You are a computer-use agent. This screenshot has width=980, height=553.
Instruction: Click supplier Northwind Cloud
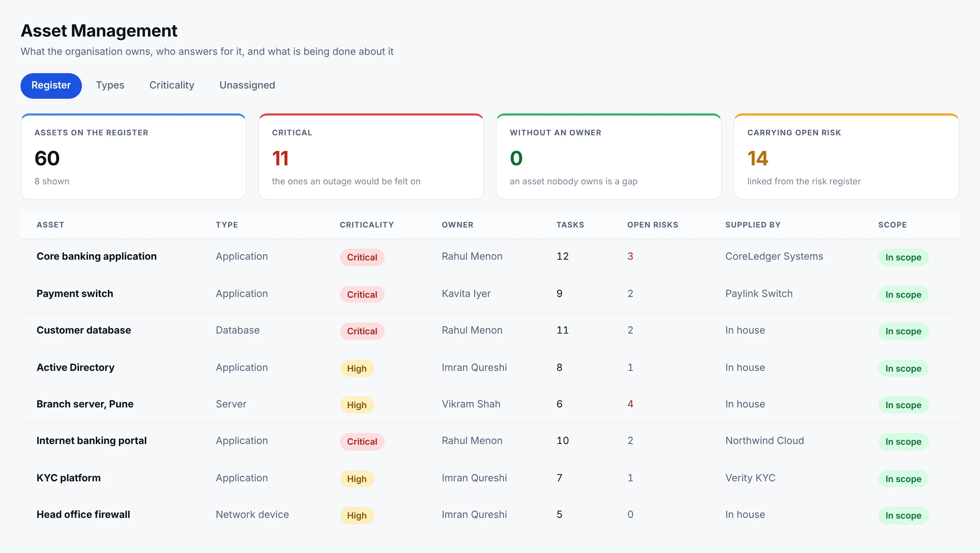click(x=765, y=441)
